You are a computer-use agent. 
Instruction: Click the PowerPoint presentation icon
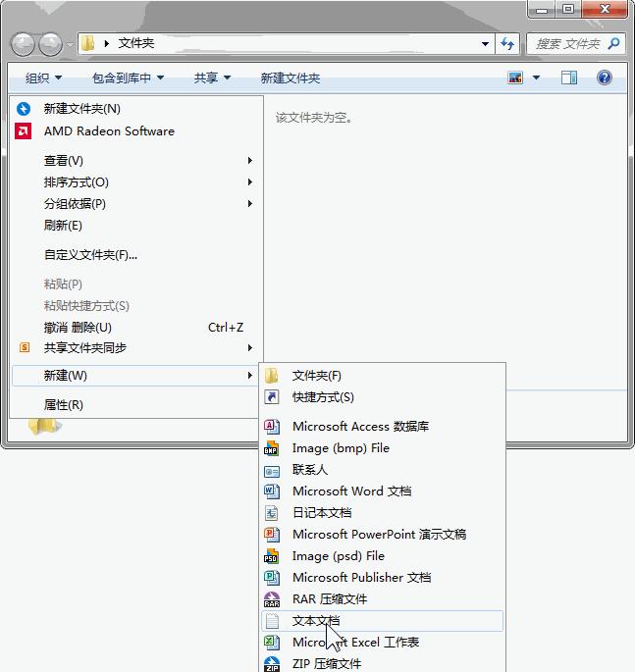[x=272, y=535]
